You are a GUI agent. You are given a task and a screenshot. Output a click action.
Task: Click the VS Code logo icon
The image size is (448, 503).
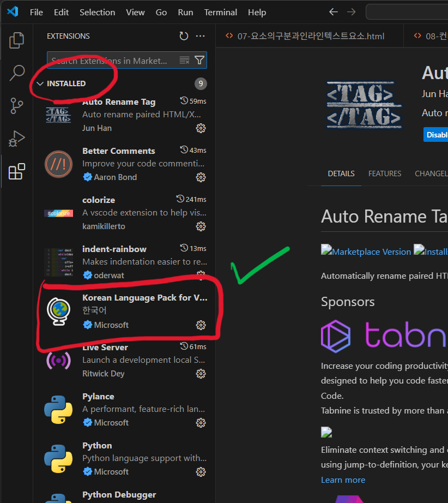pos(13,12)
